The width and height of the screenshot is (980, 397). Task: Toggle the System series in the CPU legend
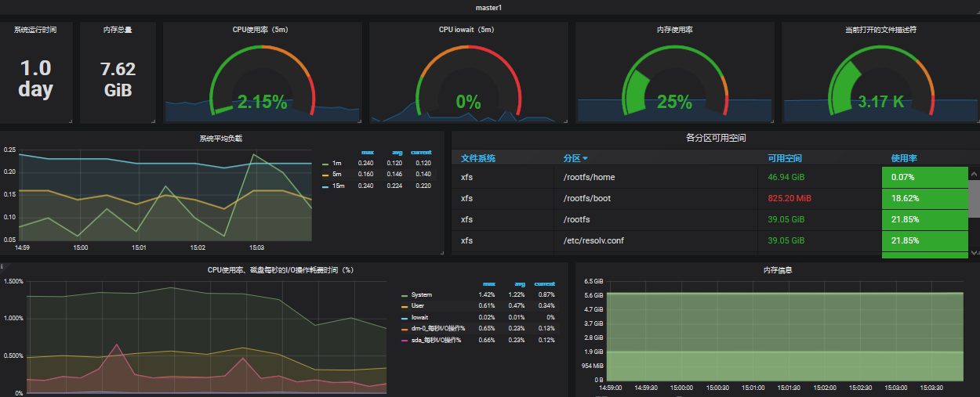pos(422,295)
